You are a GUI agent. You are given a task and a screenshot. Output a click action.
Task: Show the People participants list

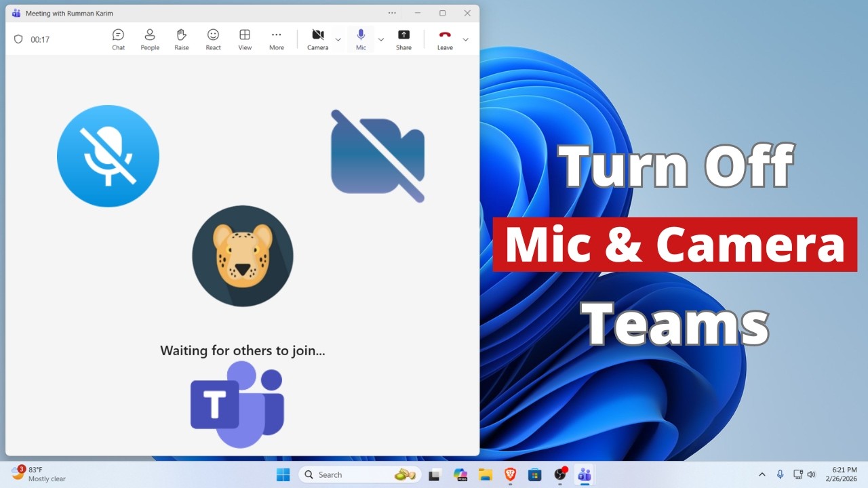[x=150, y=39]
